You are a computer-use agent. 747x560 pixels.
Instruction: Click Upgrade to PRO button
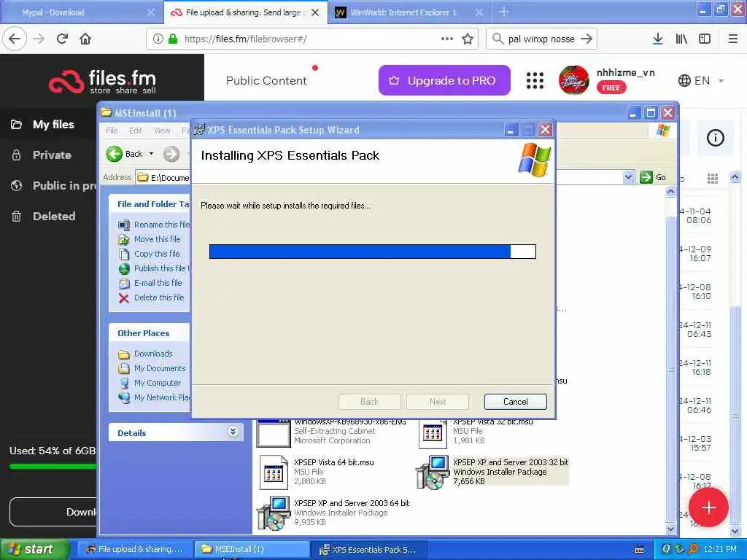444,80
